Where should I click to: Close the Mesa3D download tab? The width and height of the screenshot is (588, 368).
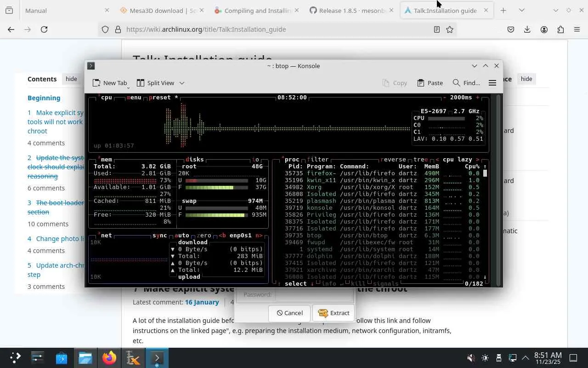[202, 10]
